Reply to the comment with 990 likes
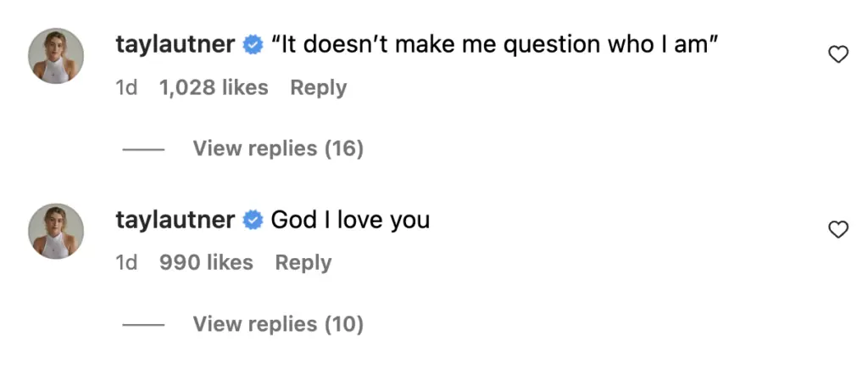Screen dimensions: 868x370 pyautogui.click(x=303, y=262)
